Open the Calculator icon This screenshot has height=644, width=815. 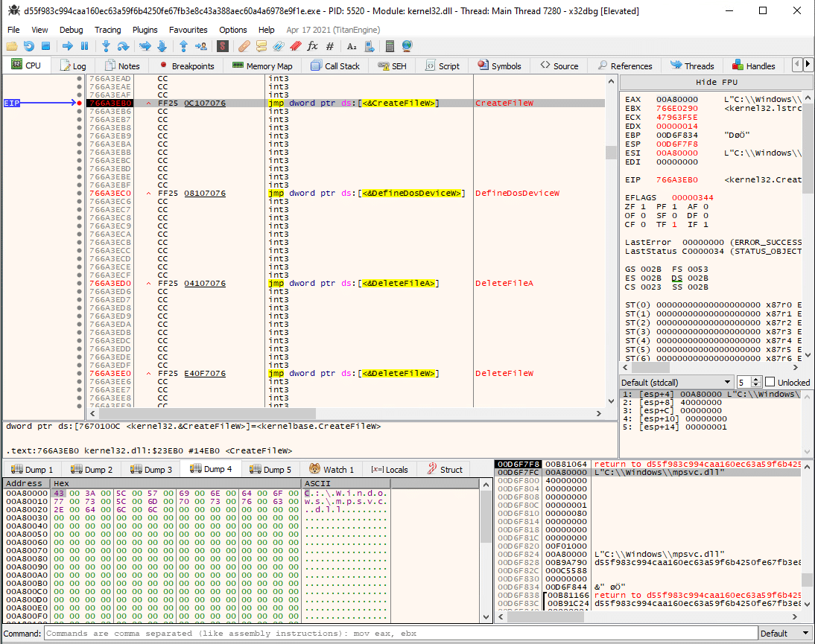coord(390,46)
